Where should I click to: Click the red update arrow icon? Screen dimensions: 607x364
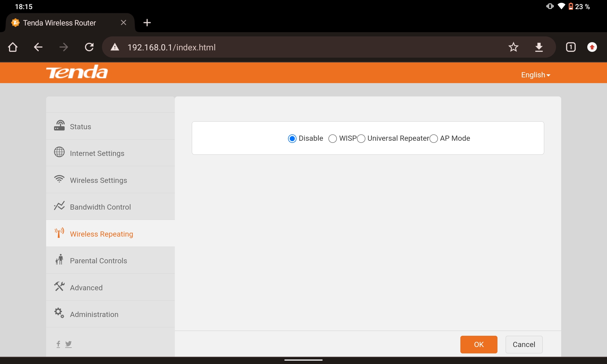(x=592, y=47)
